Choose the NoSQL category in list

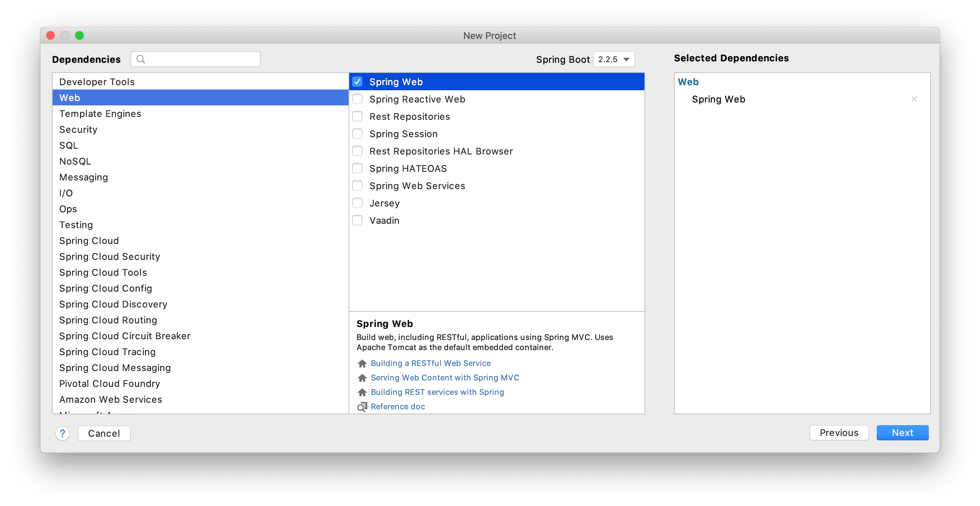pos(75,161)
